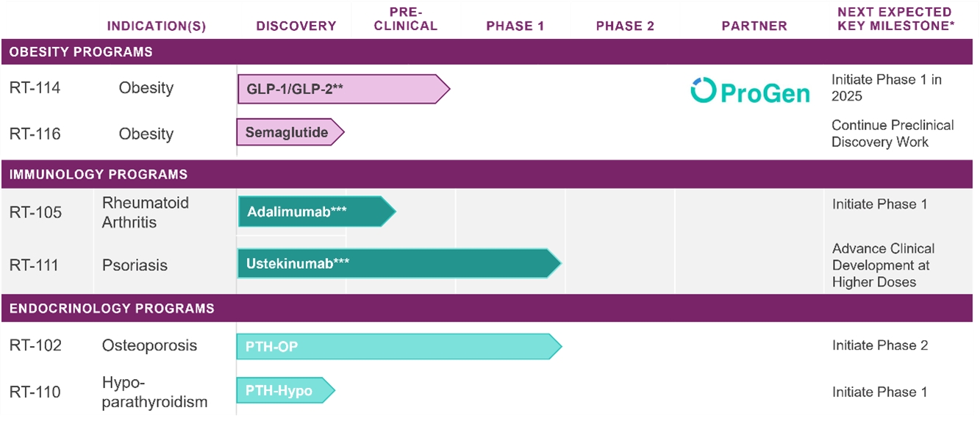Click the ProGen partner logo
The image size is (980, 421).
(x=750, y=91)
